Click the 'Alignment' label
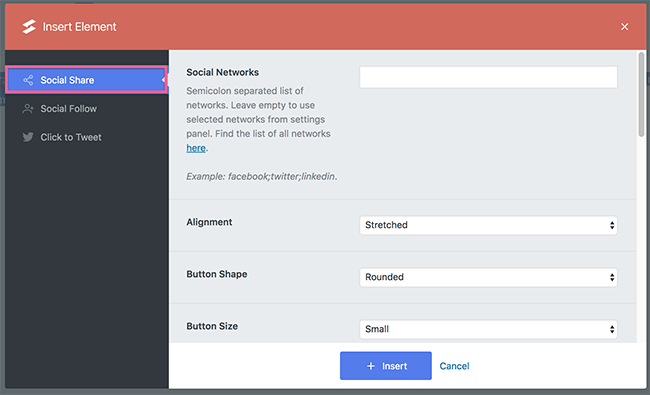 (209, 222)
